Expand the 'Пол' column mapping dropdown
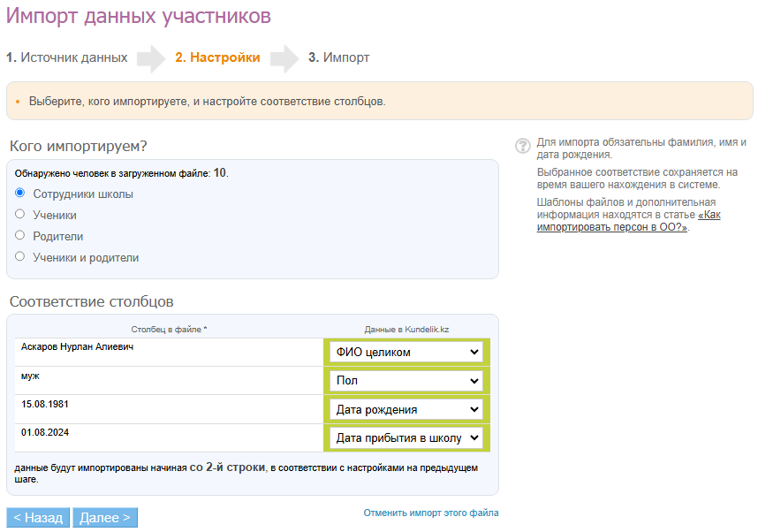The image size is (758, 532). pos(406,381)
